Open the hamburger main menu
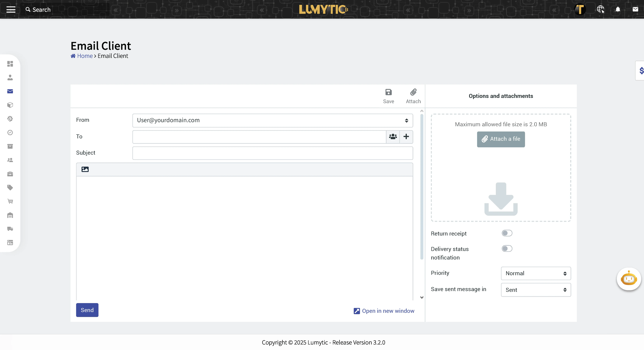This screenshot has width=644, height=350. click(11, 10)
